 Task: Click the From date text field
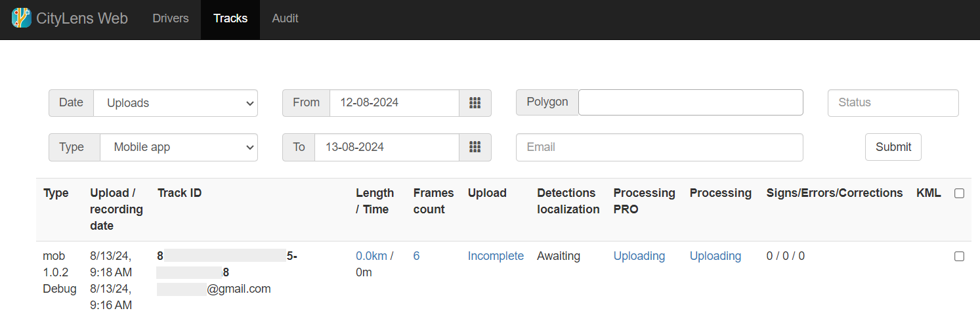(x=394, y=103)
